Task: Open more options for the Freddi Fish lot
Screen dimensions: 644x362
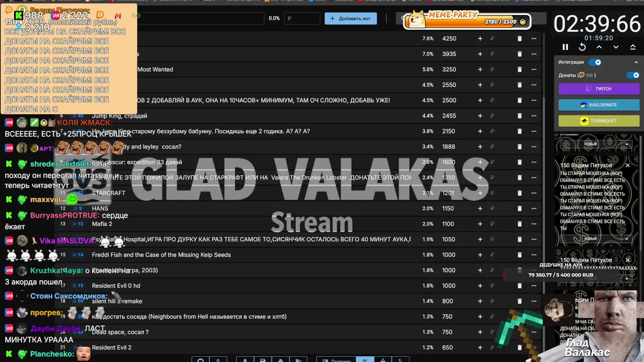Action: (534, 255)
